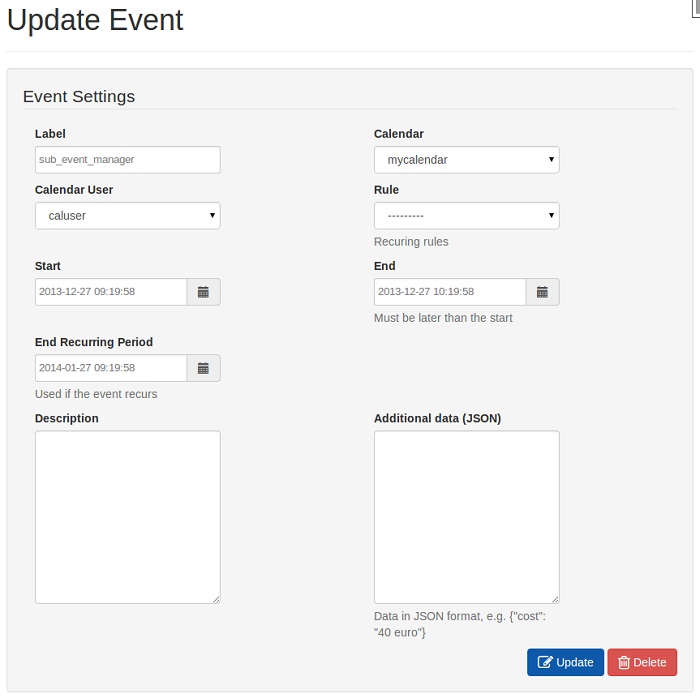Viewport: 700px width, 698px height.
Task: Open the Calendar dropdown showing mycalendar
Action: [467, 160]
